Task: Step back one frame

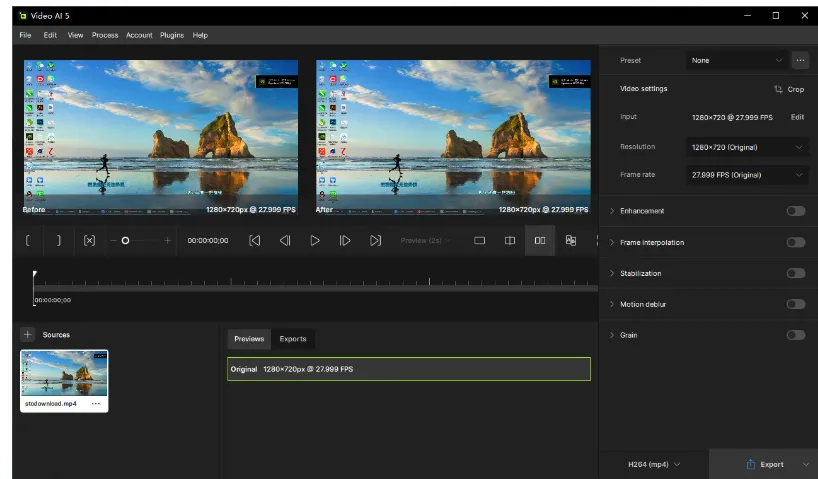Action: click(x=285, y=241)
